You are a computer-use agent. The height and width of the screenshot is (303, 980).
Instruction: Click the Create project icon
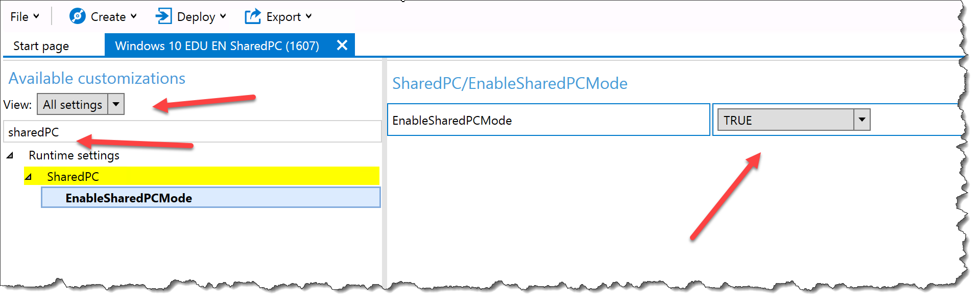77,16
